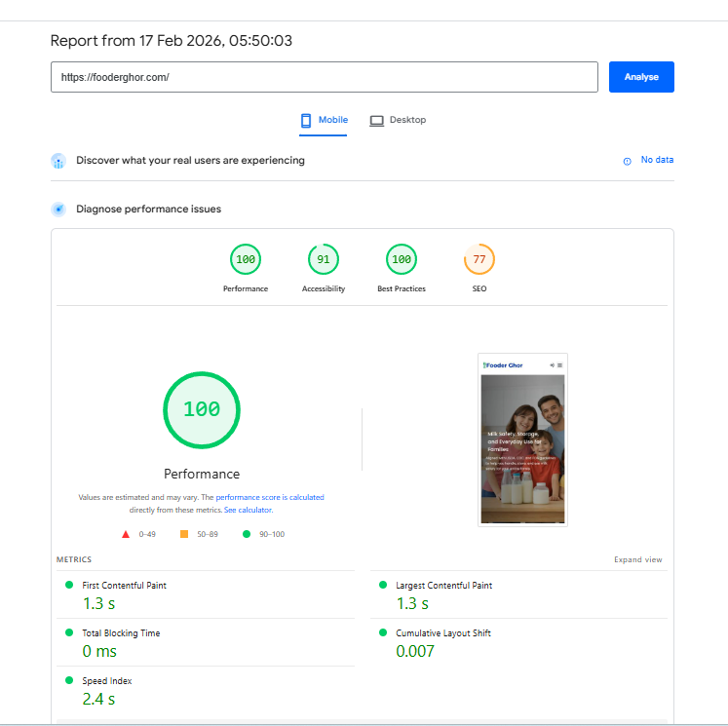Click the No data info icon
Viewport: 728px width, 726px height.
[628, 161]
